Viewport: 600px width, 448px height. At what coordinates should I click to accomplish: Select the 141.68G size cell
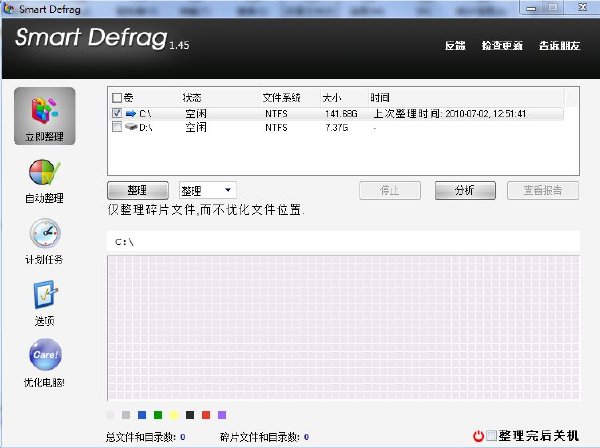pos(341,114)
